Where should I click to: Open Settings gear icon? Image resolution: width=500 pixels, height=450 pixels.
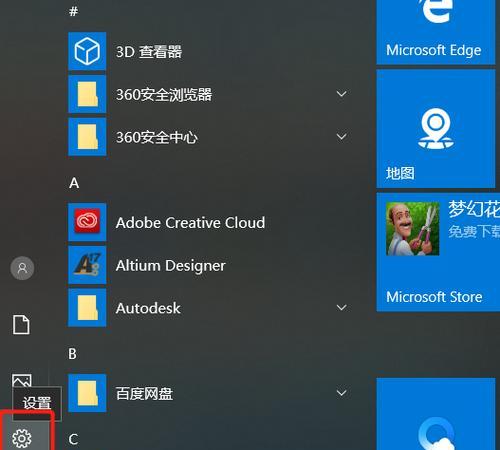pyautogui.click(x=22, y=438)
